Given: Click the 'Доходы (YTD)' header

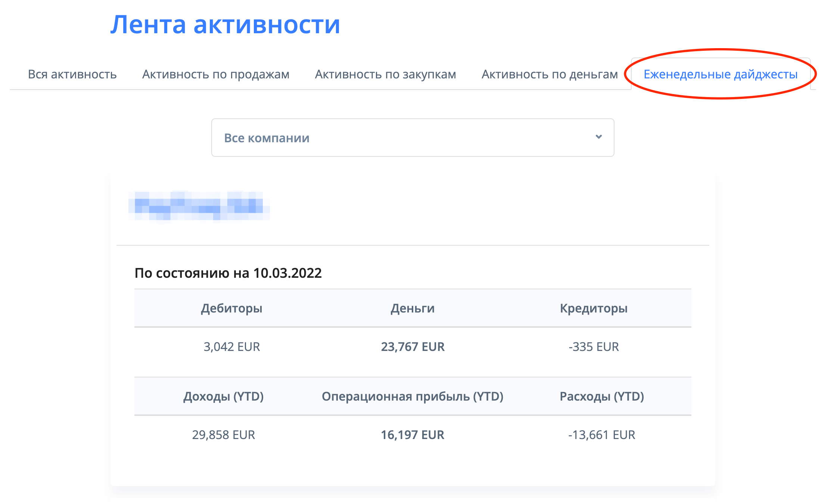Looking at the screenshot, I should click(223, 396).
